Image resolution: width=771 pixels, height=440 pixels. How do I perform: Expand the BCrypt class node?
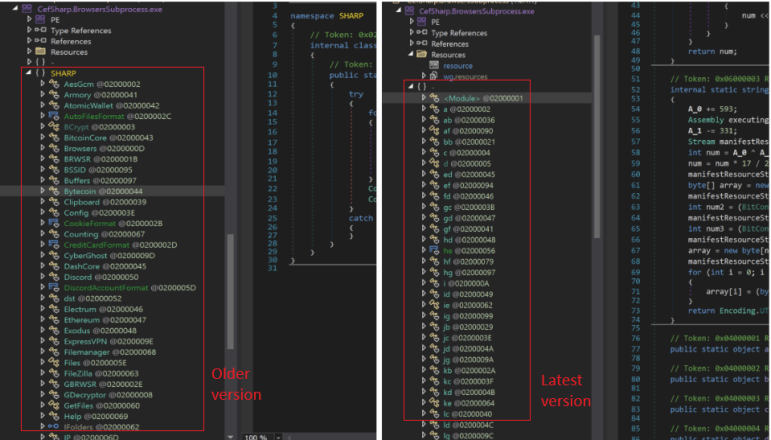coord(43,127)
